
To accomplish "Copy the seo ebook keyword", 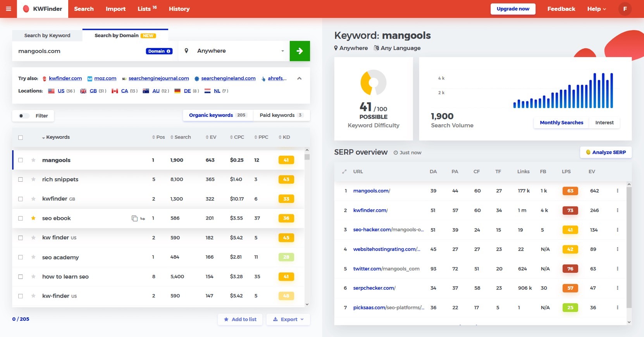I will coord(134,218).
